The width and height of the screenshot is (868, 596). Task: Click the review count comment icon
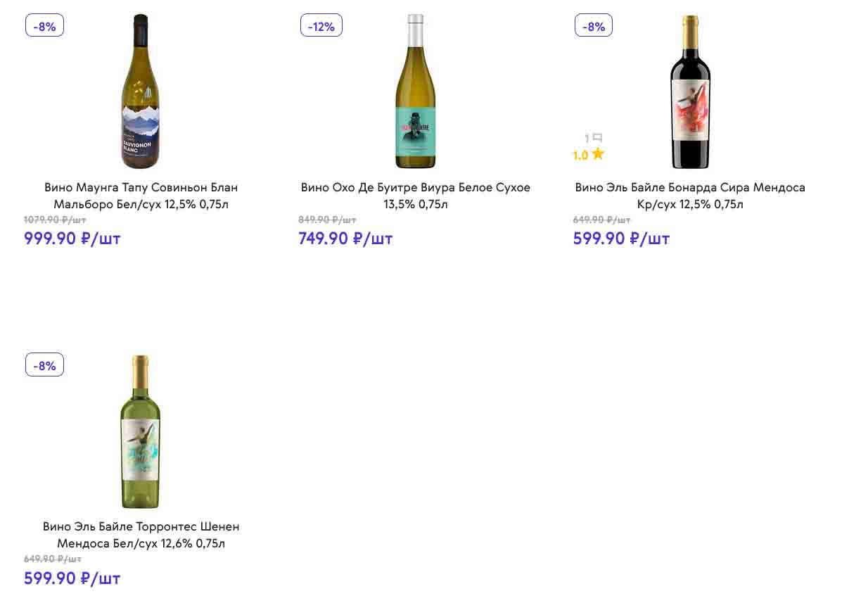(x=598, y=138)
